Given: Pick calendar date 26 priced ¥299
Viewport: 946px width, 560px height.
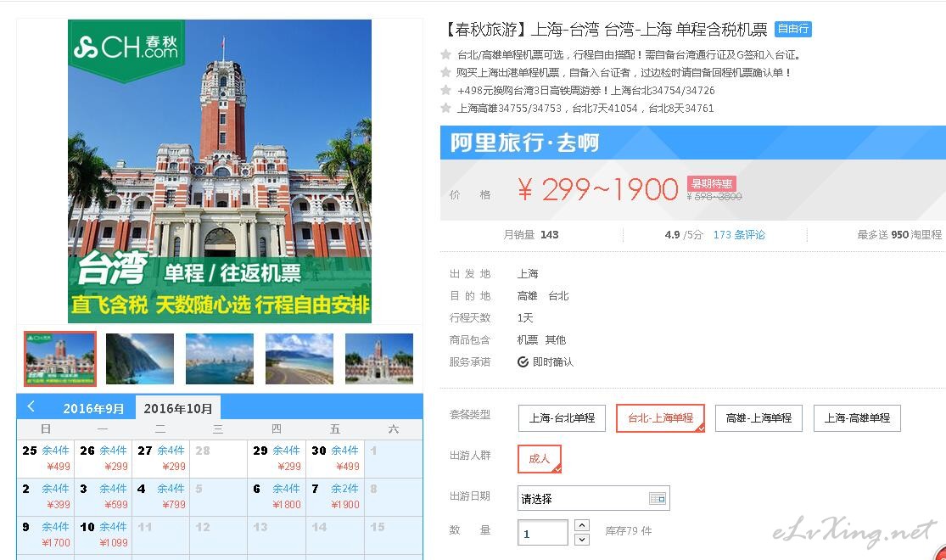Looking at the screenshot, I should click(x=104, y=459).
